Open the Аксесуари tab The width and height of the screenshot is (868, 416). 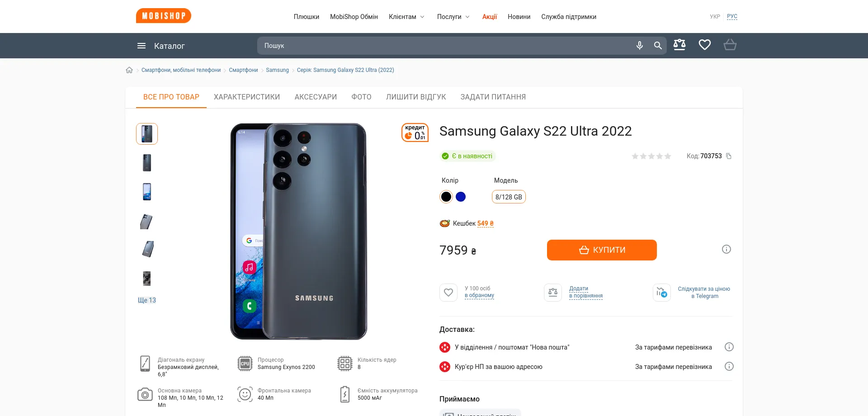click(316, 97)
